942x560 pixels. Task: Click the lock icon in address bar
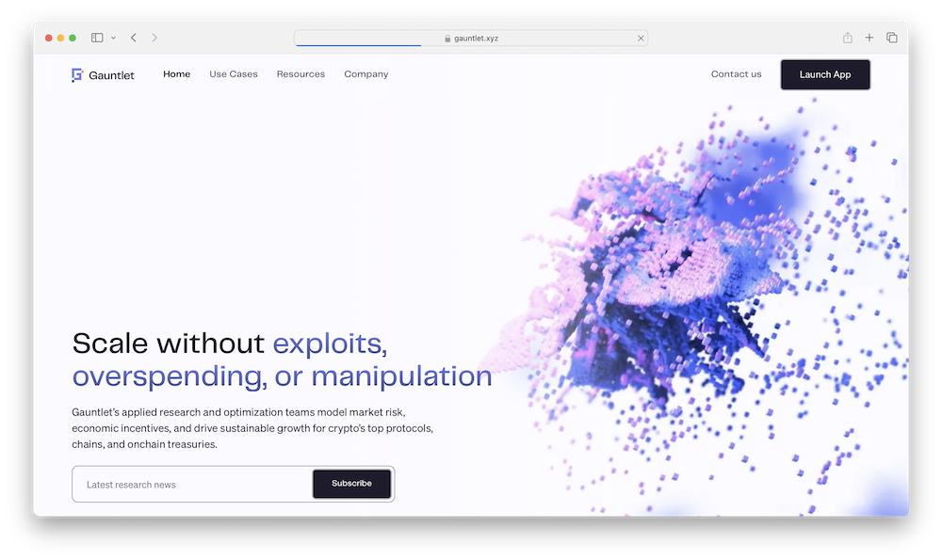point(447,38)
